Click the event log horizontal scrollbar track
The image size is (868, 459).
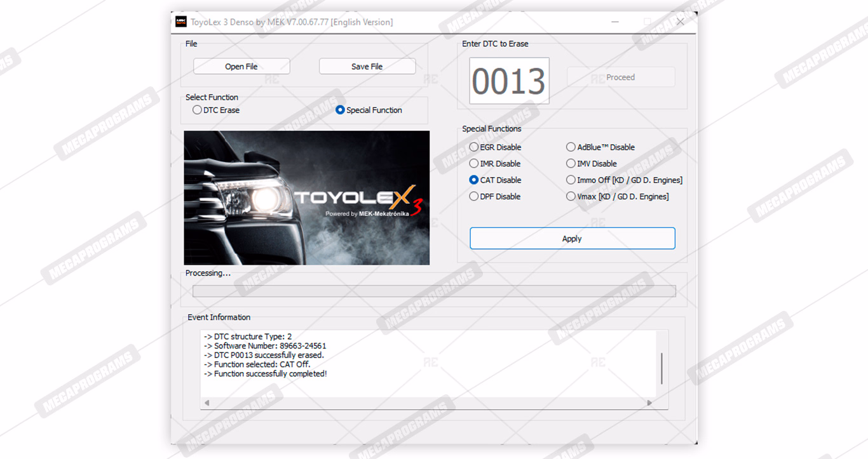point(428,403)
